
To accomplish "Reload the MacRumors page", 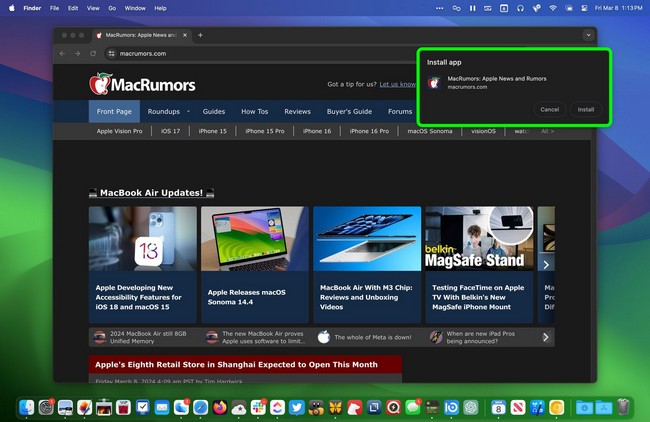I will click(x=93, y=53).
